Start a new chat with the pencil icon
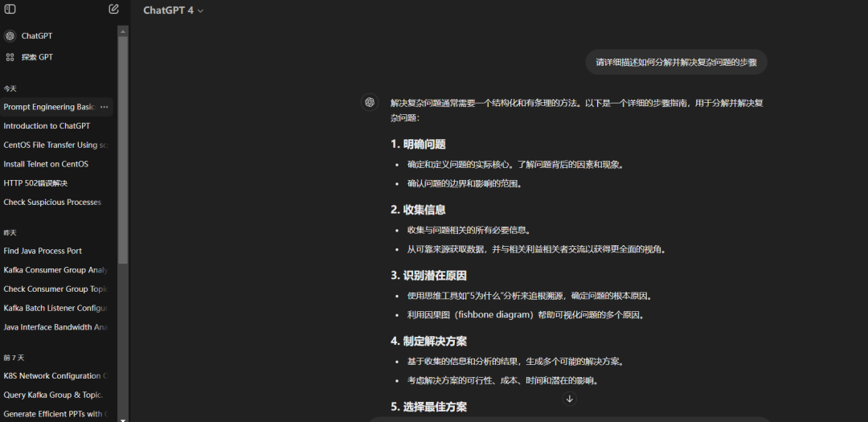This screenshot has width=868, height=422. 113,10
